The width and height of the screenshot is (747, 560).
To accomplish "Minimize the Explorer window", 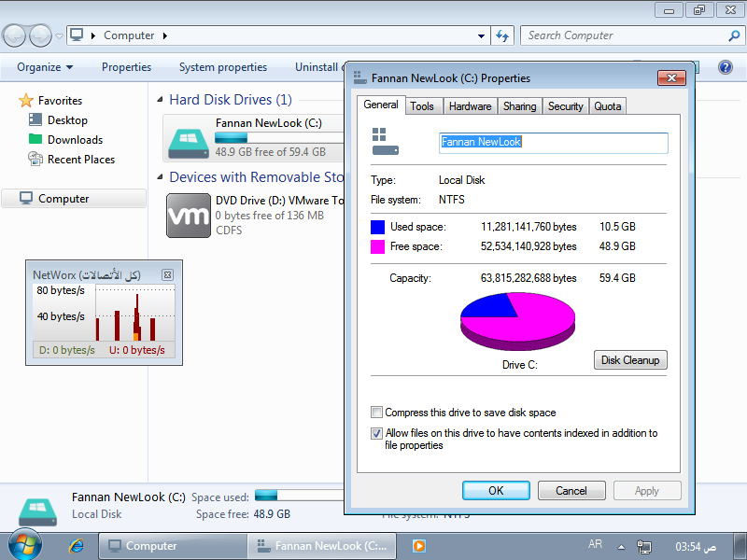I will tap(669, 9).
